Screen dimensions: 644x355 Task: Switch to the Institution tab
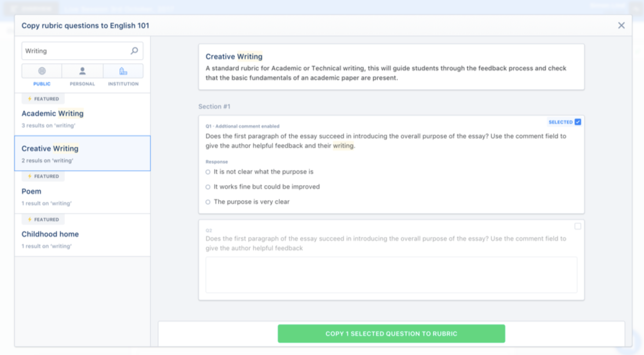click(123, 71)
